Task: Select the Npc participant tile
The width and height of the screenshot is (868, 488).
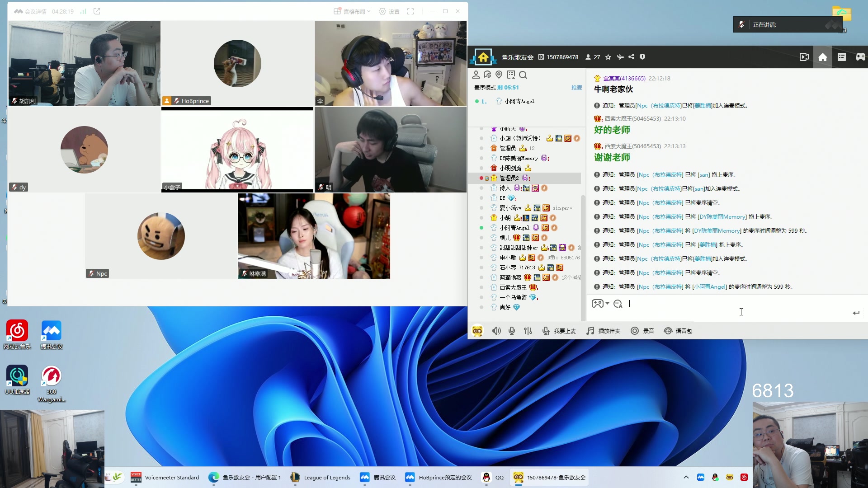Action: click(161, 236)
